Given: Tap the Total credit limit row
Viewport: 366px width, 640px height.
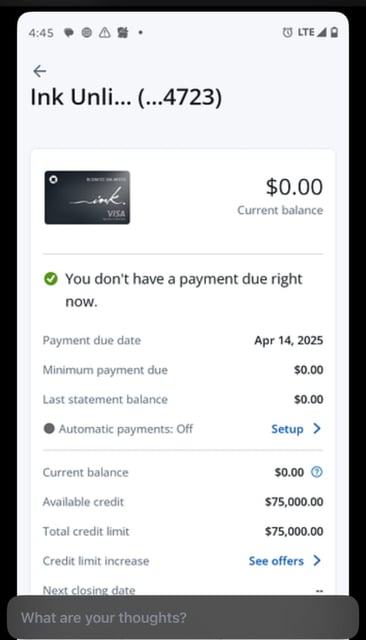Looking at the screenshot, I should pos(183,531).
